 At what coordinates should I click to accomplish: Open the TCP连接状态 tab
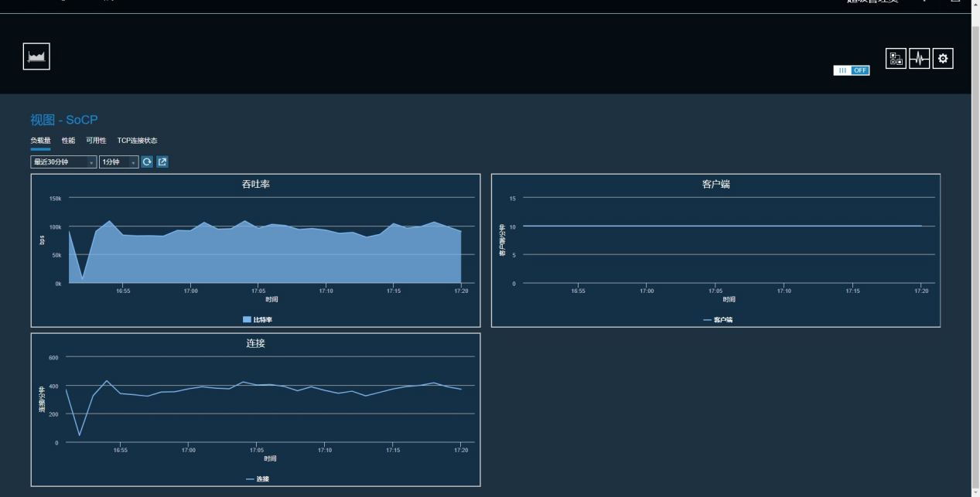coord(137,141)
